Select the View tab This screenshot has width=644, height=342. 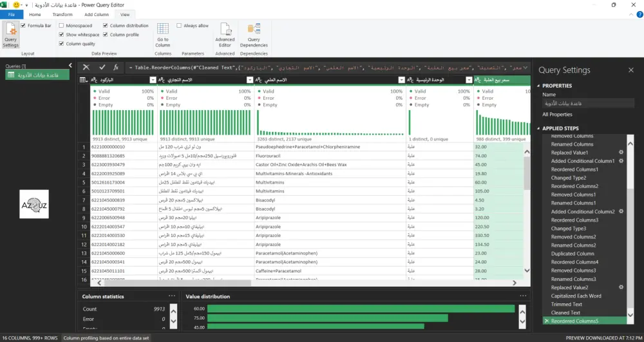125,14
